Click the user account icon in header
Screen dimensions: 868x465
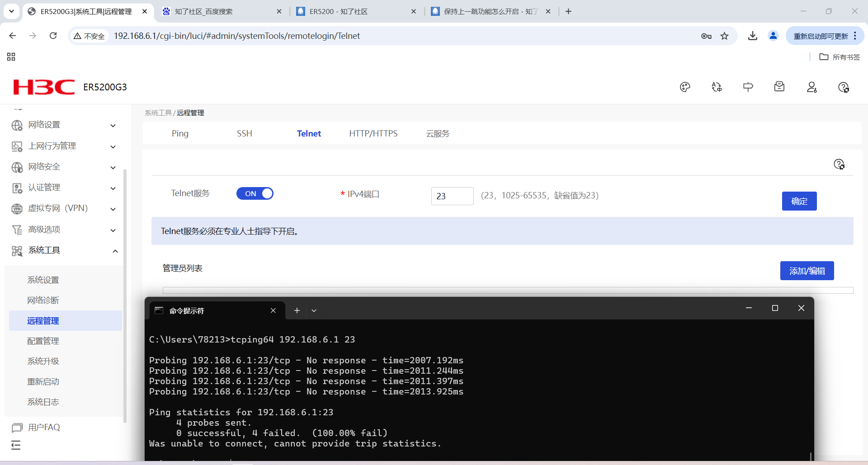click(812, 87)
